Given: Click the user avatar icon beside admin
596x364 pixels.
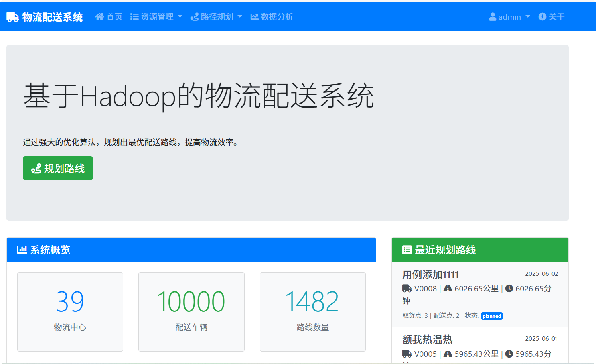Looking at the screenshot, I should click(493, 16).
